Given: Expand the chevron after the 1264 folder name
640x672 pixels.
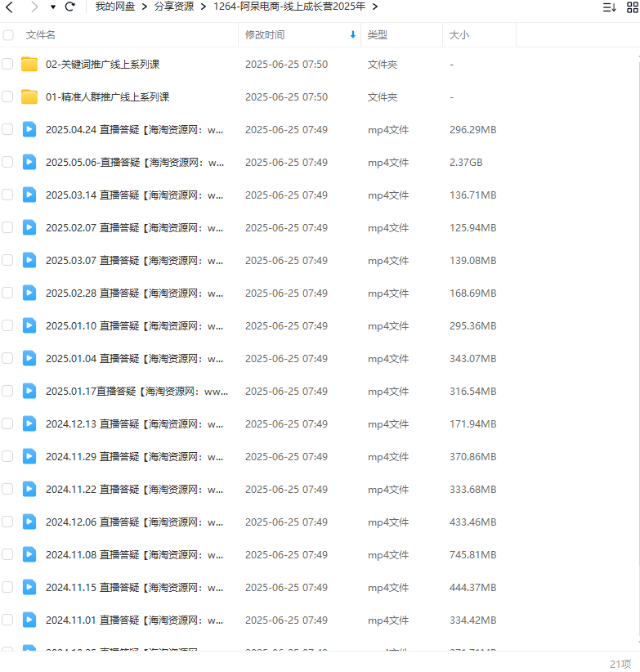Looking at the screenshot, I should [x=375, y=7].
